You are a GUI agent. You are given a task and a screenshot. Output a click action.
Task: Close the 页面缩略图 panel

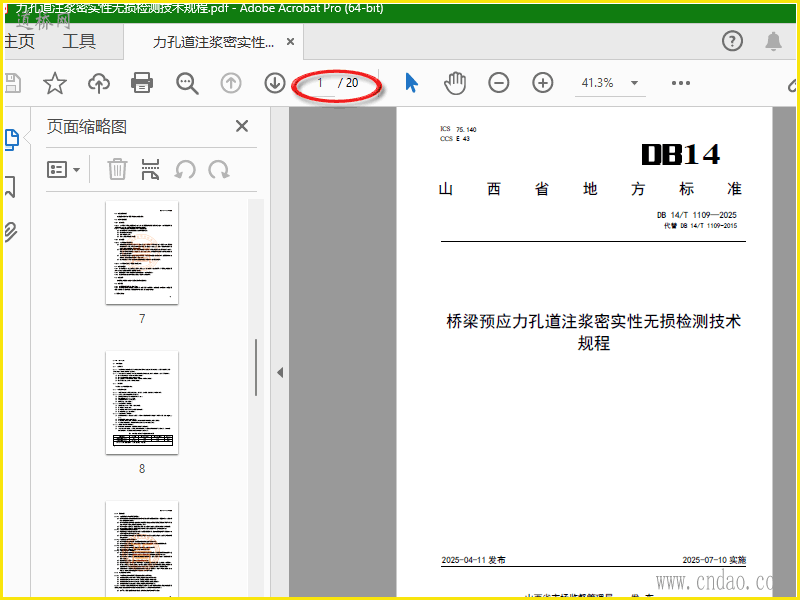click(x=242, y=126)
